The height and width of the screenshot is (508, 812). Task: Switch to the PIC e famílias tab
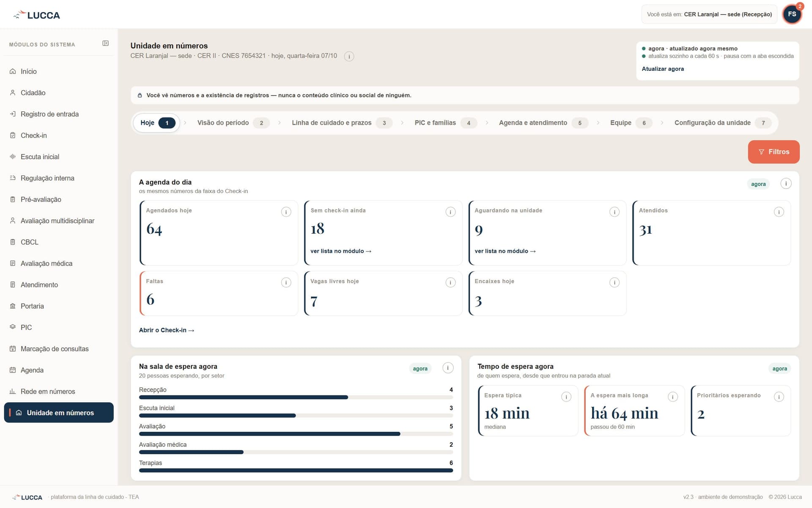(445, 123)
